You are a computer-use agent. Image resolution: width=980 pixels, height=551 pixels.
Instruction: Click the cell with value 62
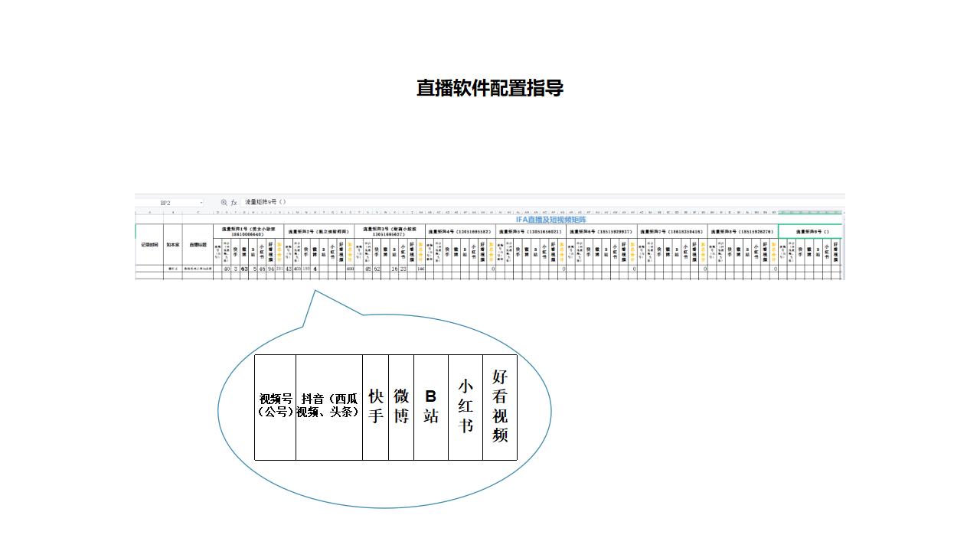coord(377,269)
